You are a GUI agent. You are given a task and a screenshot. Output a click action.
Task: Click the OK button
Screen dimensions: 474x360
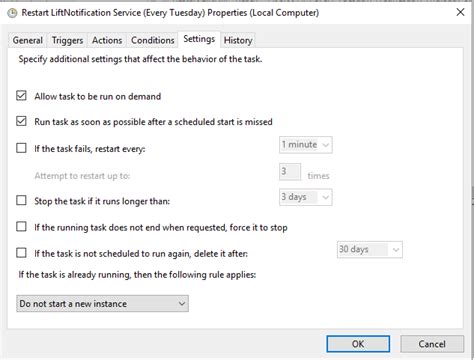tap(358, 344)
